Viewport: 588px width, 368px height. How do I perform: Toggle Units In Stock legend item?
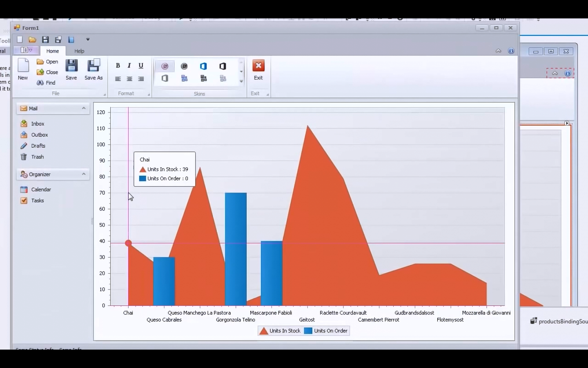pyautogui.click(x=280, y=331)
